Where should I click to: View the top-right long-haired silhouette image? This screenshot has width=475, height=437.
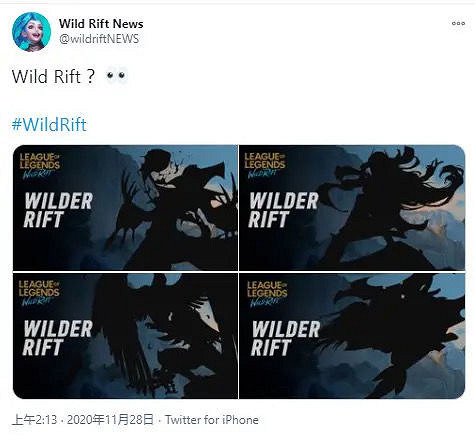tap(352, 207)
